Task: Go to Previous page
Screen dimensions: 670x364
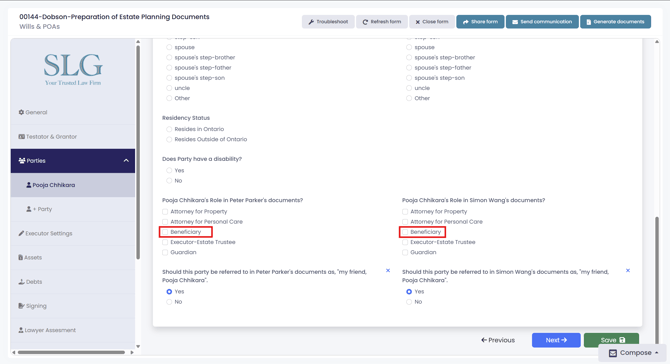Action: coord(498,340)
